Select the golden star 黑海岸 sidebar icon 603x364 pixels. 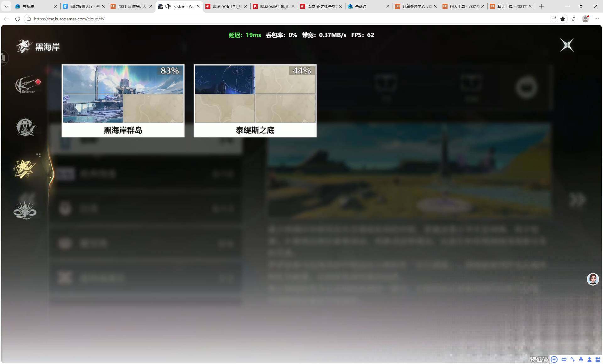pos(25,169)
